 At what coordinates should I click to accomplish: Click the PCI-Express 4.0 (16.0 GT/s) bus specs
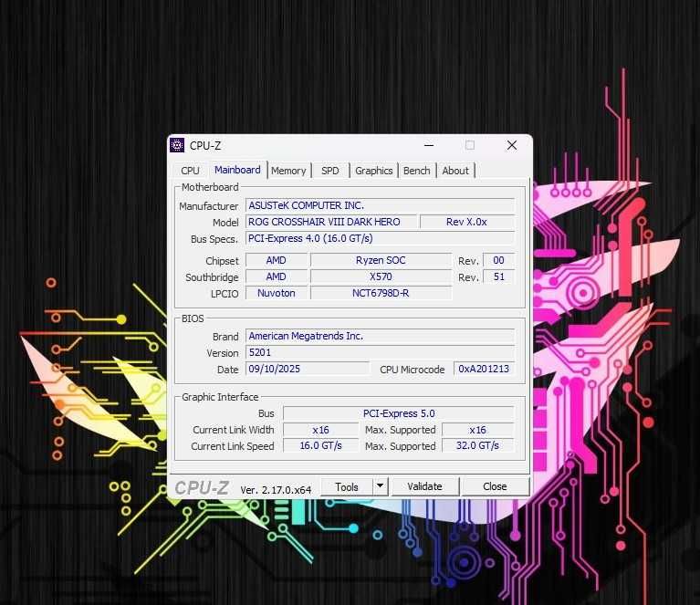(x=380, y=238)
